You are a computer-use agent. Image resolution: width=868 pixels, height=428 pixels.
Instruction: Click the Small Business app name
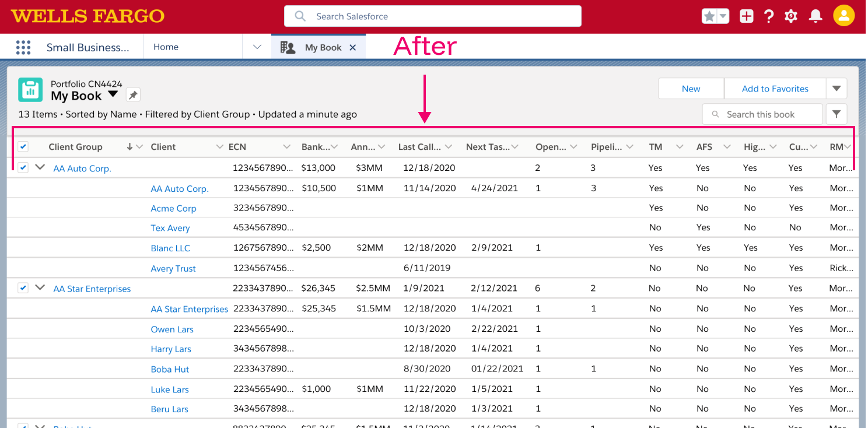[88, 48]
